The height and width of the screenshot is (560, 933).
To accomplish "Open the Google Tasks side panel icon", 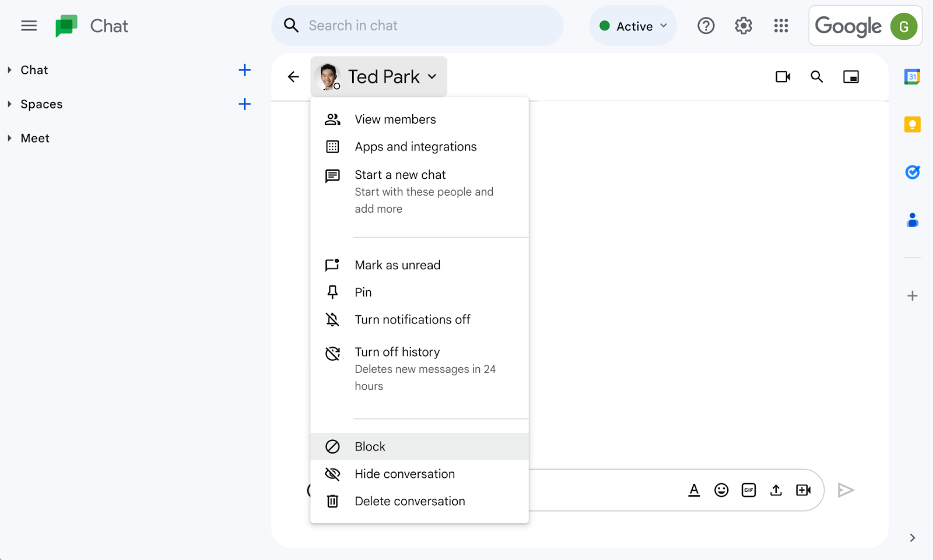I will tap(912, 172).
